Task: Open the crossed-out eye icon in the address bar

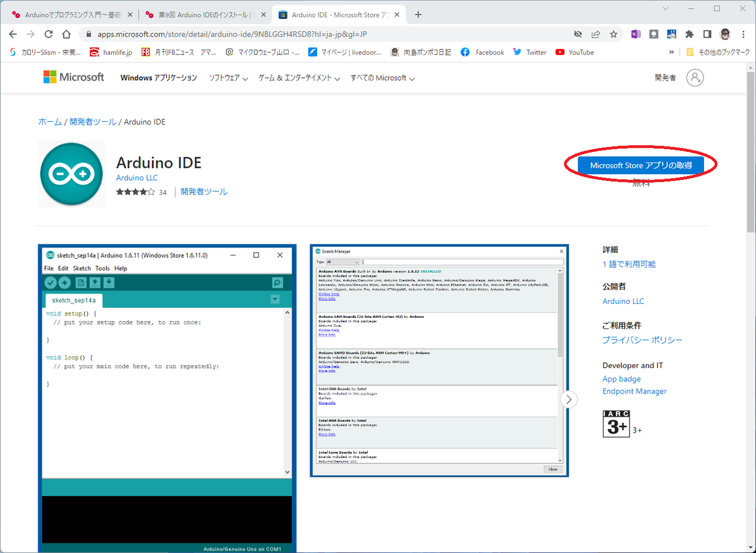Action: point(578,34)
